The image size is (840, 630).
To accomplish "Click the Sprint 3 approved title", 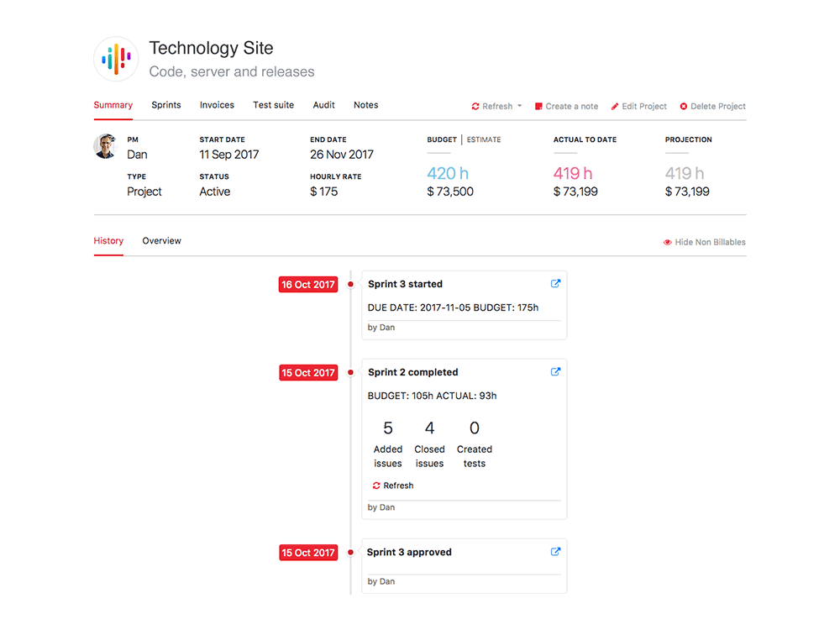I will click(409, 552).
